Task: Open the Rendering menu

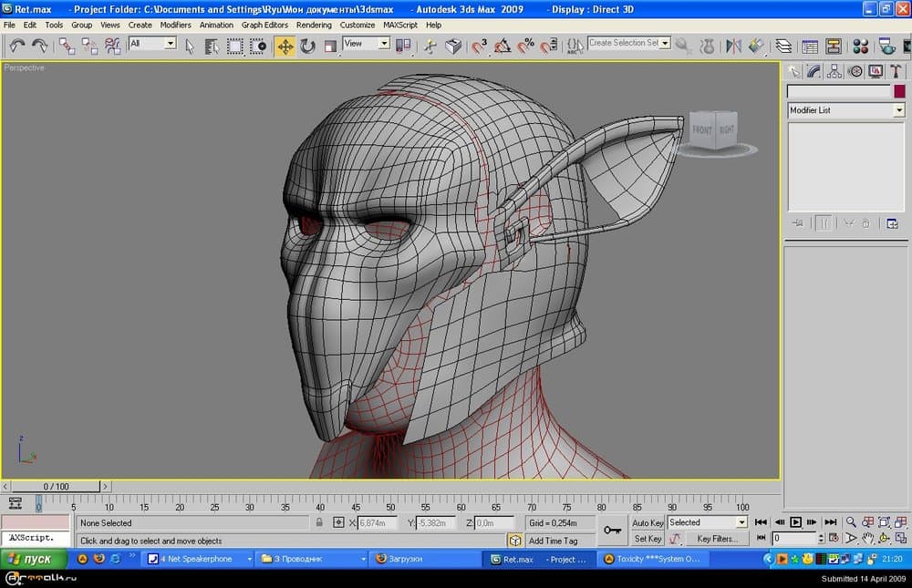Action: [314, 25]
